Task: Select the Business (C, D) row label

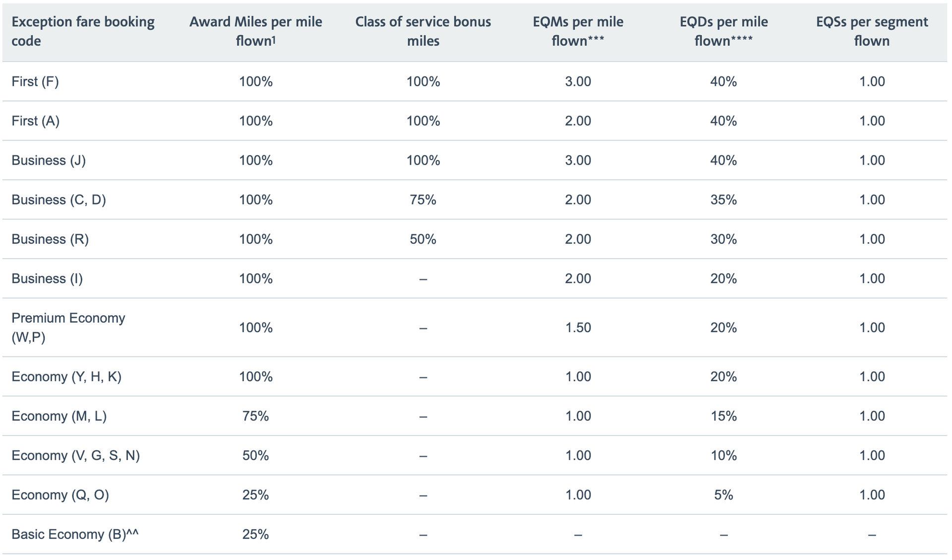Action: 59,200
